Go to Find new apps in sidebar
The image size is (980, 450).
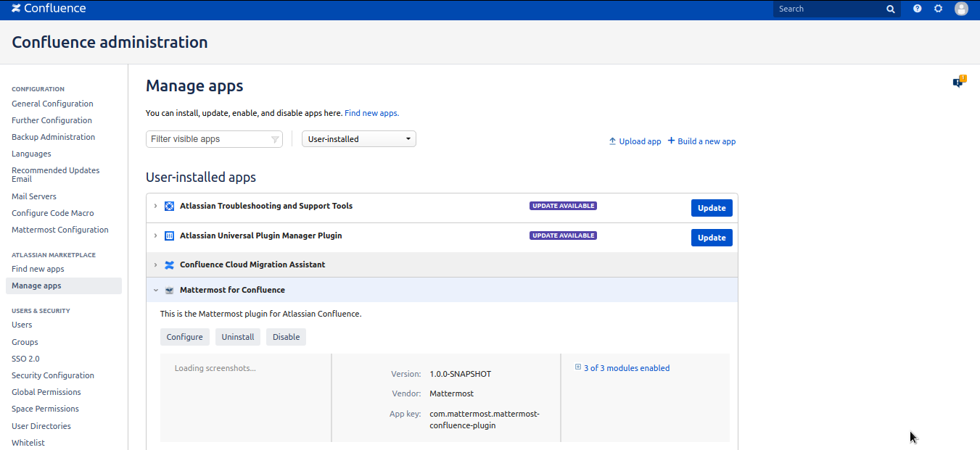click(38, 269)
